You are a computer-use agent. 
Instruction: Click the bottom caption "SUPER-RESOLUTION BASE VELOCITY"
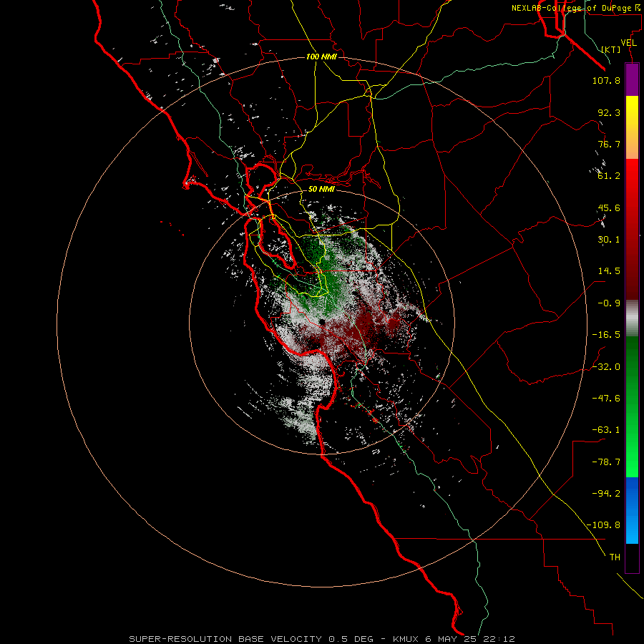tap(225, 639)
